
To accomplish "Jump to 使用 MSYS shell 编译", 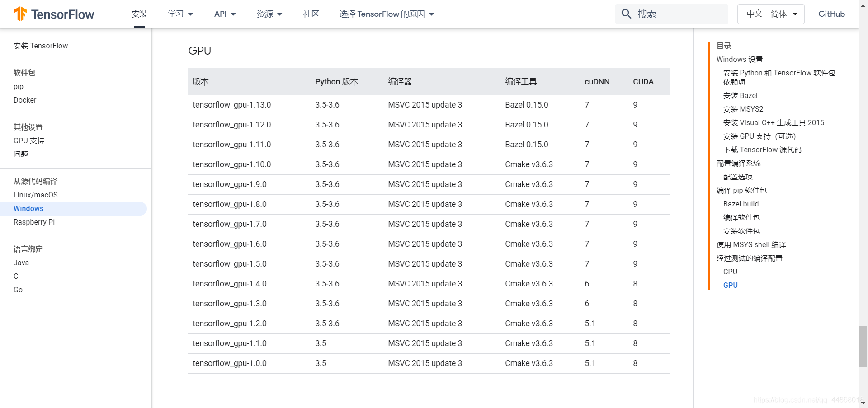I will [751, 245].
